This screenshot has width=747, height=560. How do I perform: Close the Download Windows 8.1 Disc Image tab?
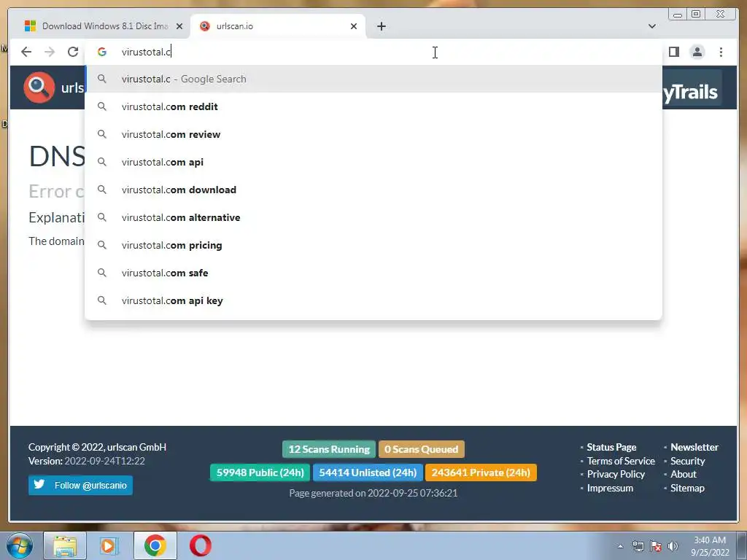pos(179,26)
